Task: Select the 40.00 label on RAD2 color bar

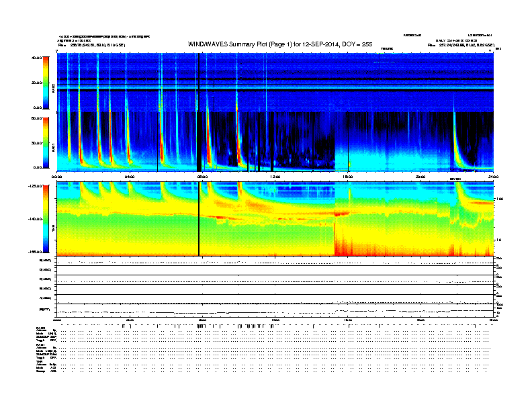Action: pos(37,58)
